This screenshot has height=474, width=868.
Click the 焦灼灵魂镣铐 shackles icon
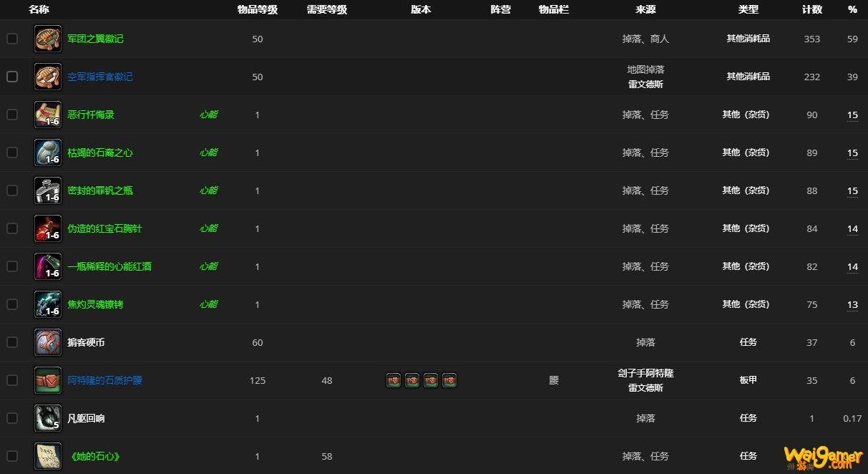[48, 304]
